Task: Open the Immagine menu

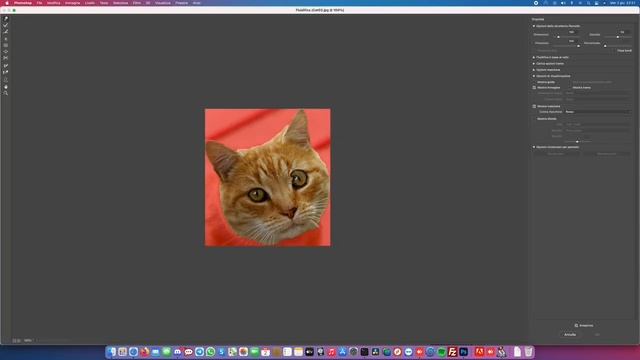Action: [73, 3]
